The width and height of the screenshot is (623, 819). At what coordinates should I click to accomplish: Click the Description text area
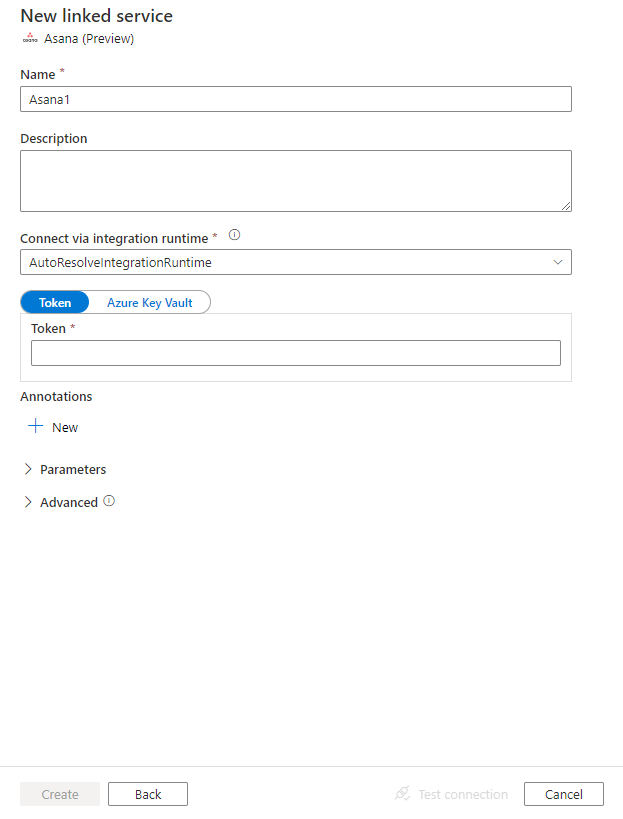[x=295, y=180]
